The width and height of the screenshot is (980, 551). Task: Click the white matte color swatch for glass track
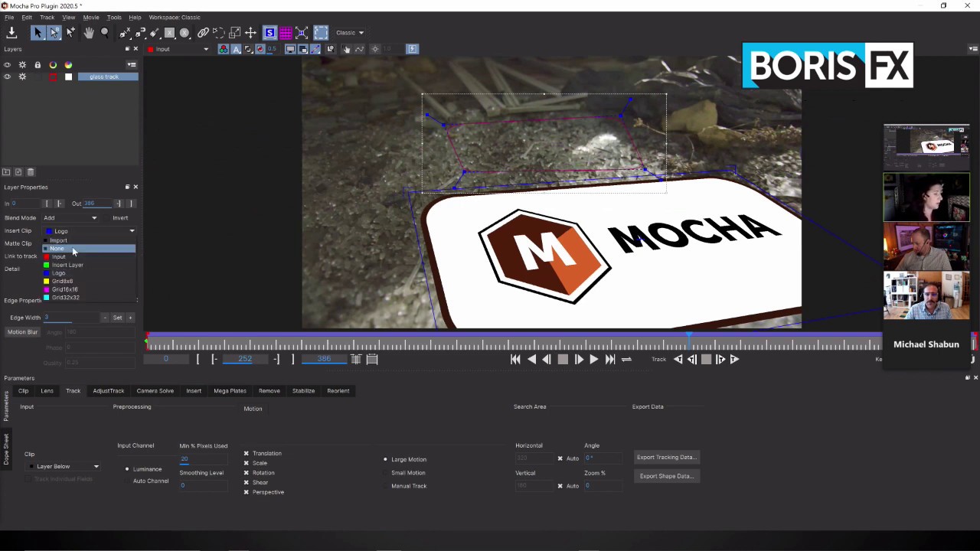(68, 77)
